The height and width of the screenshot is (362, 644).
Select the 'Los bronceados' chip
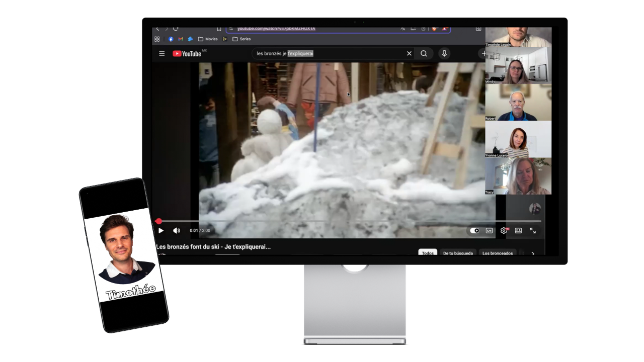coord(498,253)
